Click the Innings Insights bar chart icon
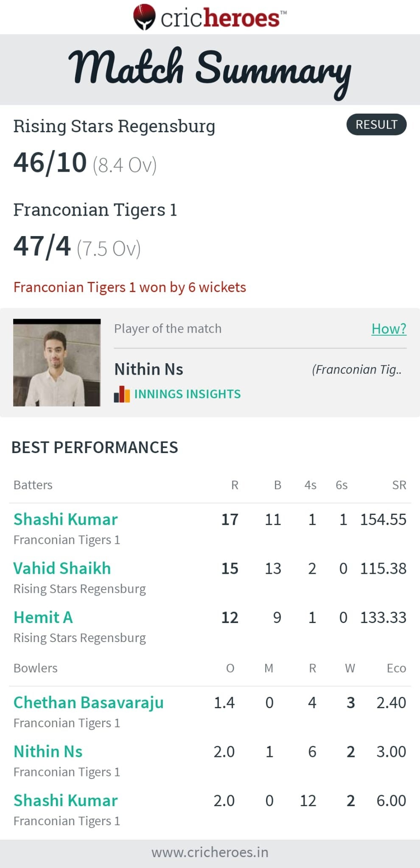Viewport: 420px width, 868px height. [122, 394]
